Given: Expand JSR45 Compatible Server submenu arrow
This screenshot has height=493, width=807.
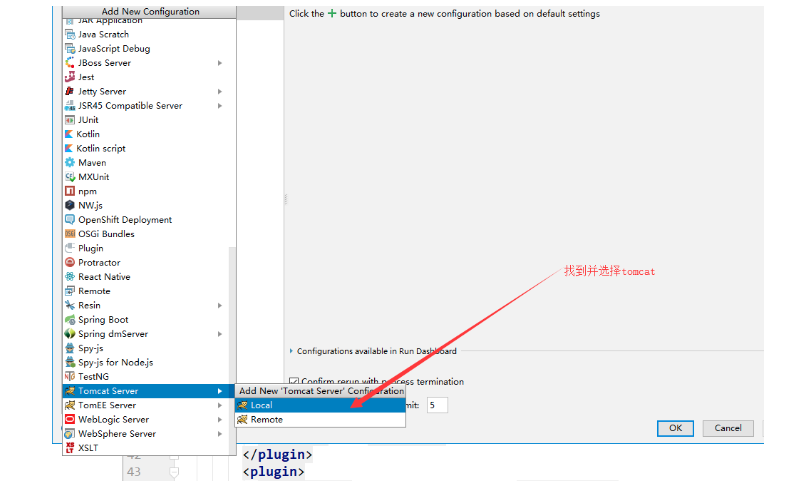Looking at the screenshot, I should [x=220, y=106].
